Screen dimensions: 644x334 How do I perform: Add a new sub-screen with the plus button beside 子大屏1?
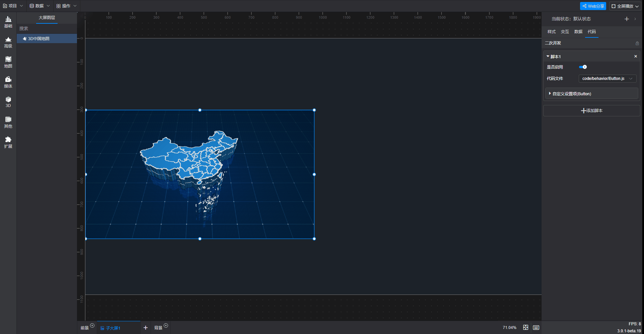pyautogui.click(x=145, y=328)
